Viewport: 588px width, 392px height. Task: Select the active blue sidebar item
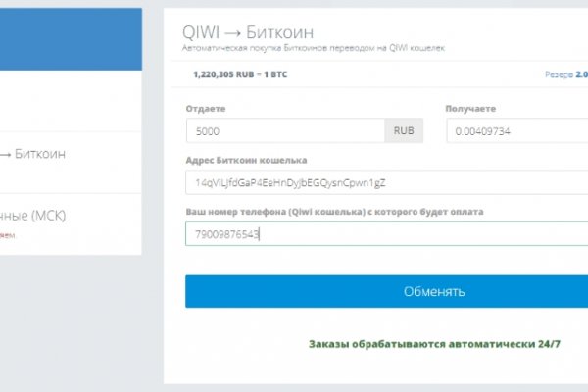pyautogui.click(x=69, y=39)
